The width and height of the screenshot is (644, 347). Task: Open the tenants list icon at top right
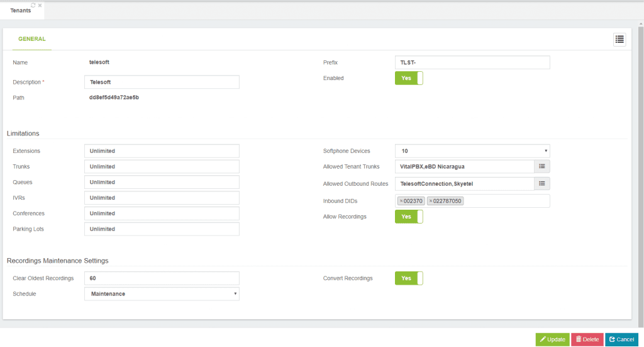[619, 40]
